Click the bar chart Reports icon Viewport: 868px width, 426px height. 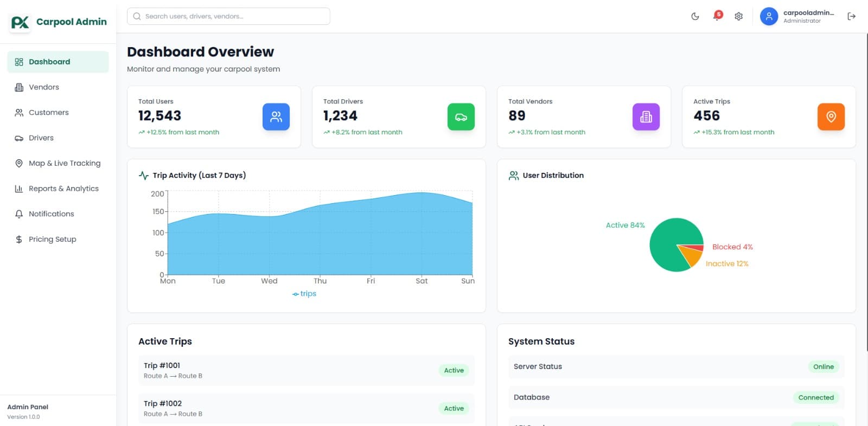click(x=19, y=189)
